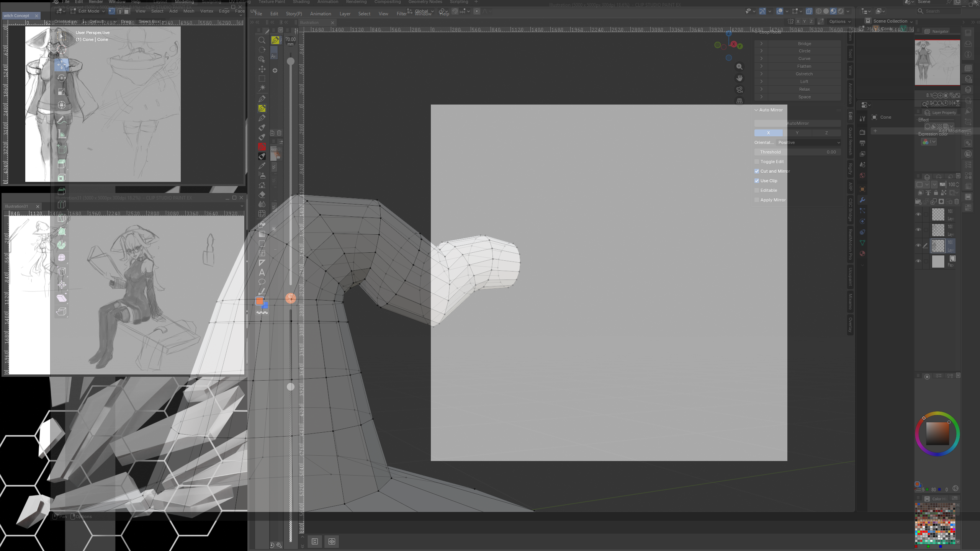Screen dimensions: 980x551
Task: Collapse the Auto Mirror panel
Action: point(756,110)
